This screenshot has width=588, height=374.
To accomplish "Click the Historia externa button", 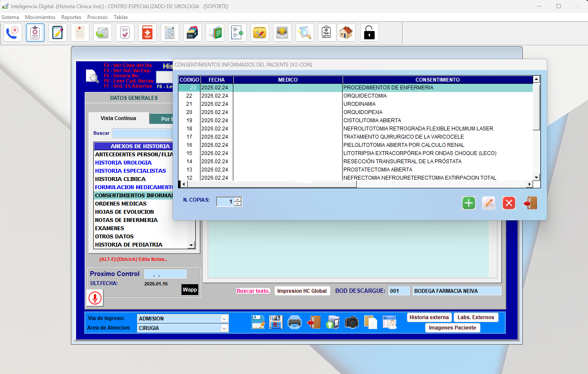I will 429,317.
